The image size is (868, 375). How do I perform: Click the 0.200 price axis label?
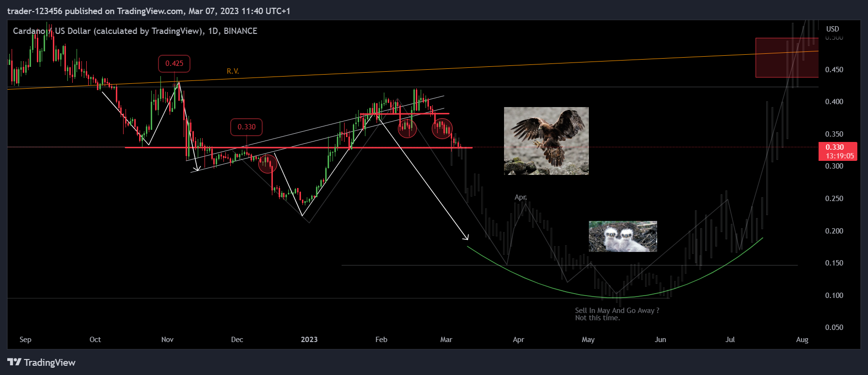click(834, 231)
